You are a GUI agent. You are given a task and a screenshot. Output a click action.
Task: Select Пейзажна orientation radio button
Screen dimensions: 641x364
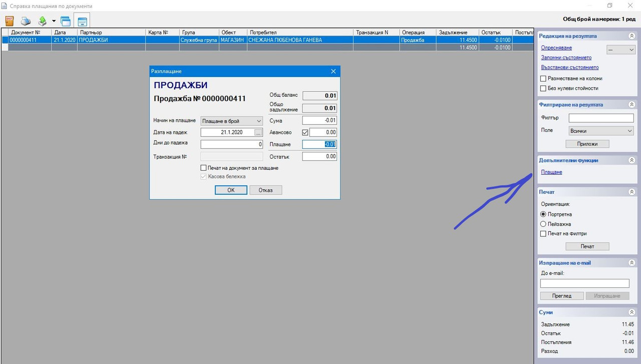543,224
